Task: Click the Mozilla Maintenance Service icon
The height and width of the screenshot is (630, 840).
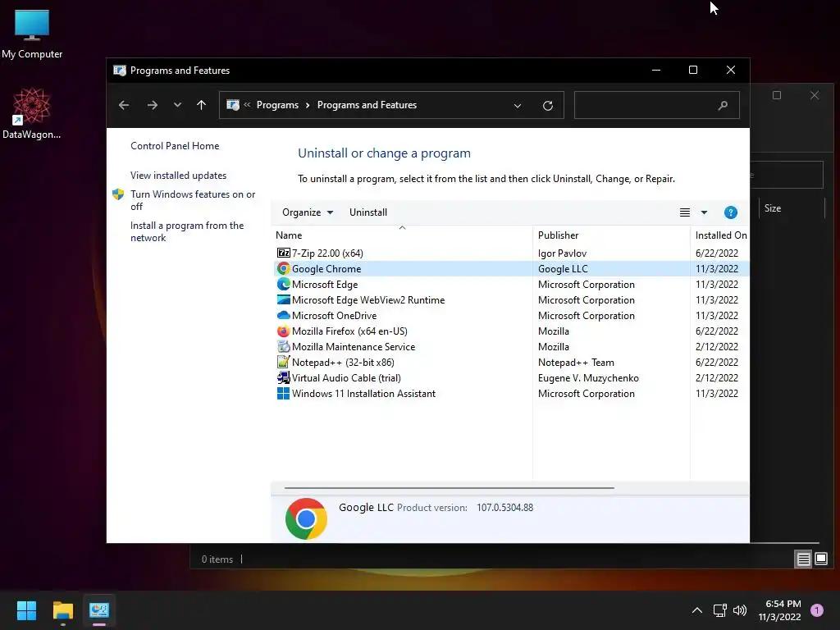Action: click(283, 347)
